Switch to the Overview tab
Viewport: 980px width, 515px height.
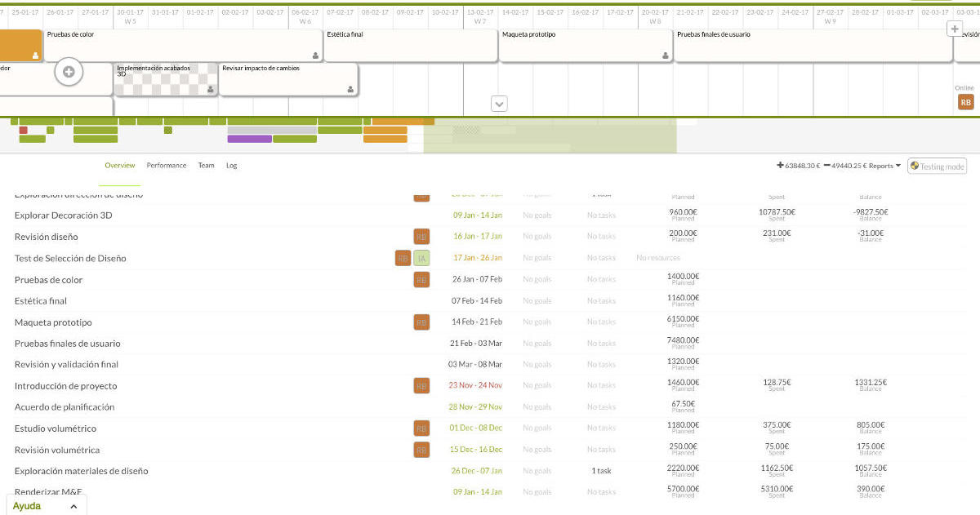pyautogui.click(x=120, y=166)
